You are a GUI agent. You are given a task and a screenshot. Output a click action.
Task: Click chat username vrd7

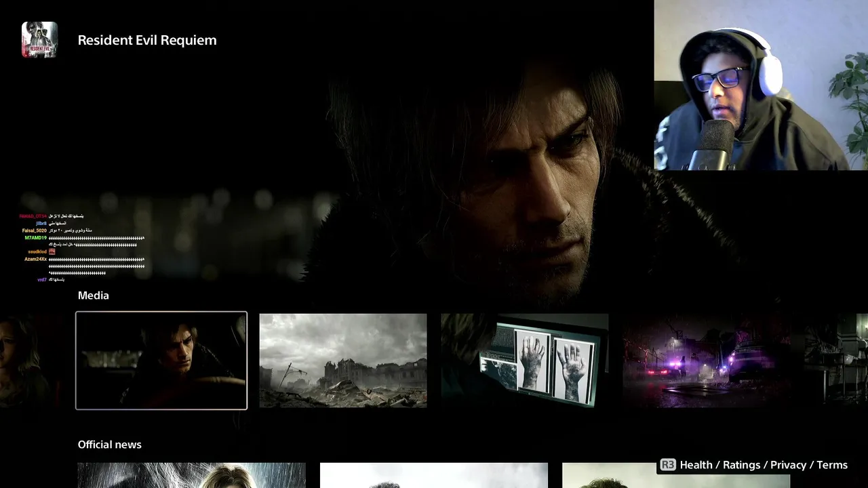click(42, 279)
